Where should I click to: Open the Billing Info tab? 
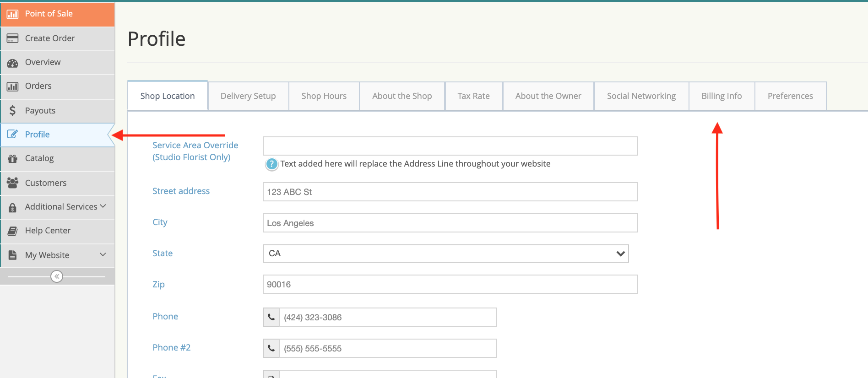coord(722,96)
